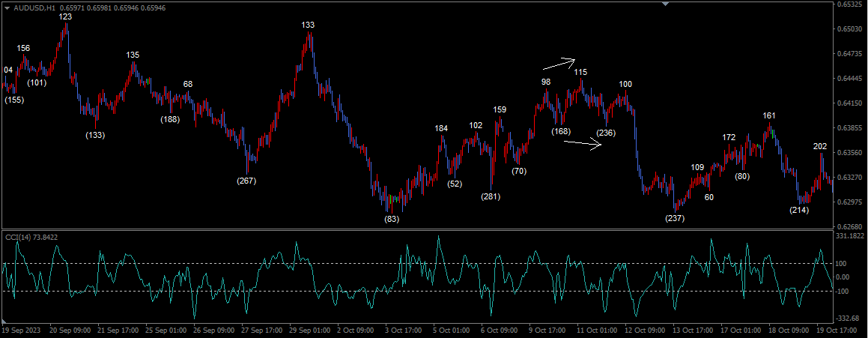Click the 27 Sep 17:00 time axis label
Viewport: 868px width, 338px height.
point(262,331)
